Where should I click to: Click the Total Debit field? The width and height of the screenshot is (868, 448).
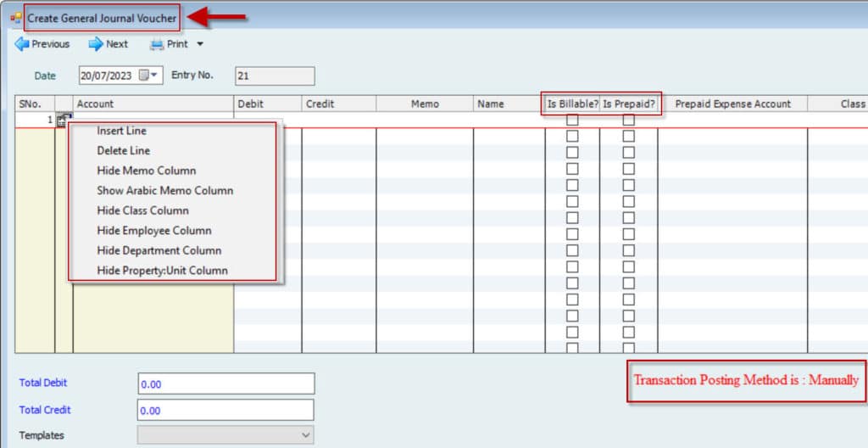[225, 384]
